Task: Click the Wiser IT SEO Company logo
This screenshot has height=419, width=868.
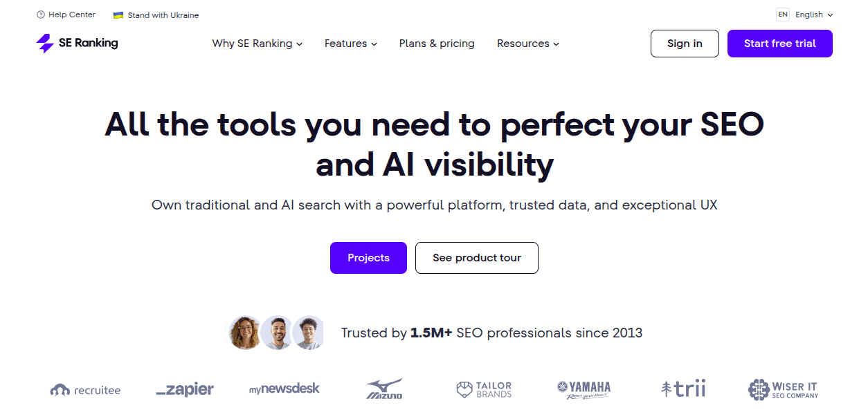Action: click(783, 389)
